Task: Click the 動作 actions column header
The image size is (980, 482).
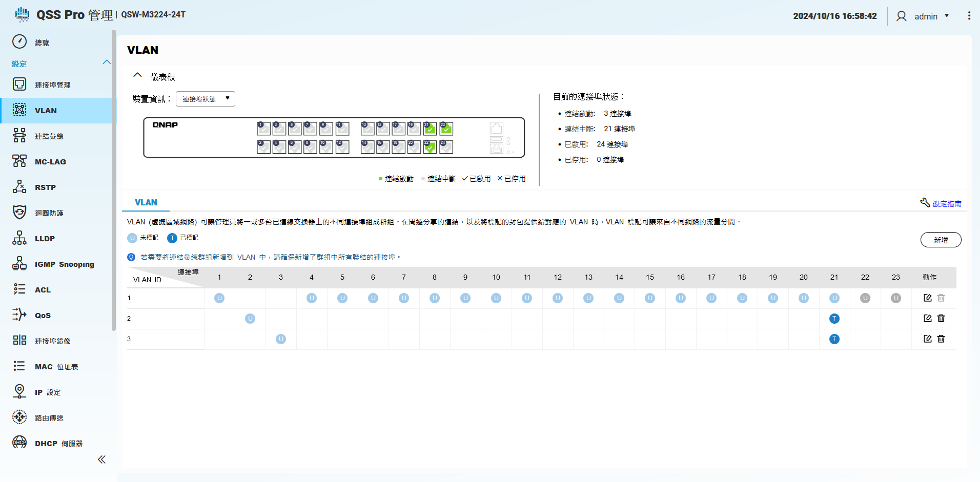Action: [930, 277]
